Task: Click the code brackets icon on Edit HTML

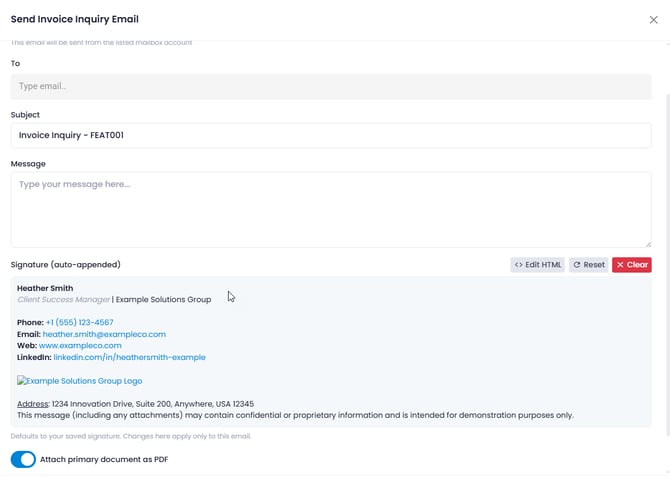Action: point(519,265)
